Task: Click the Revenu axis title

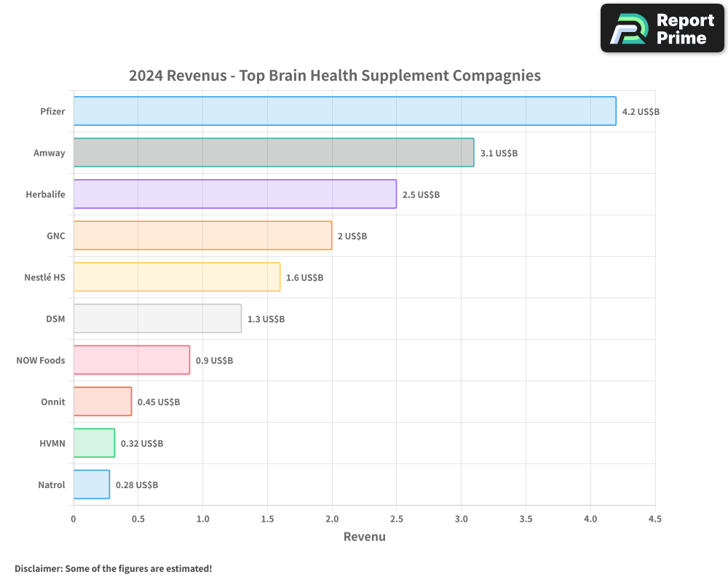Action: tap(364, 537)
